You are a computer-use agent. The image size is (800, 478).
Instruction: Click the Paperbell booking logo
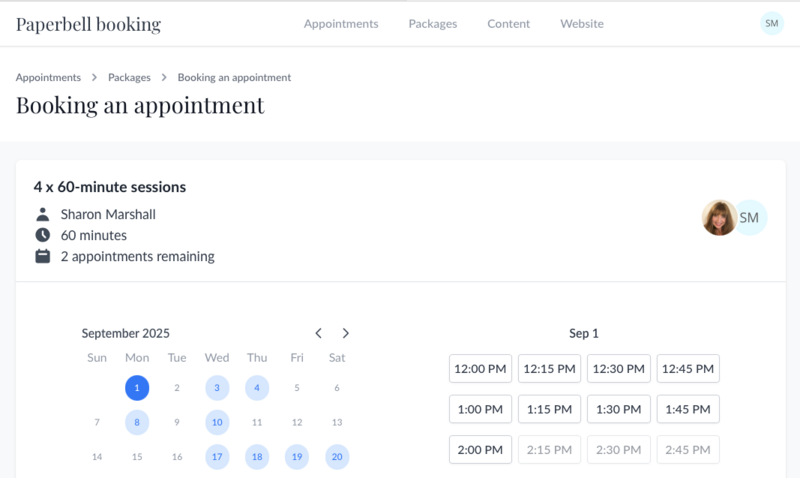(x=88, y=24)
